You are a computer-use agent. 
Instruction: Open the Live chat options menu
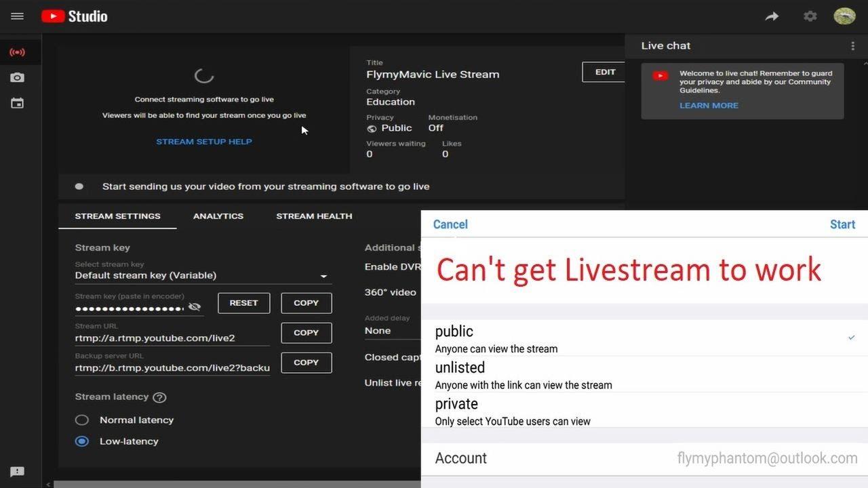tap(853, 45)
